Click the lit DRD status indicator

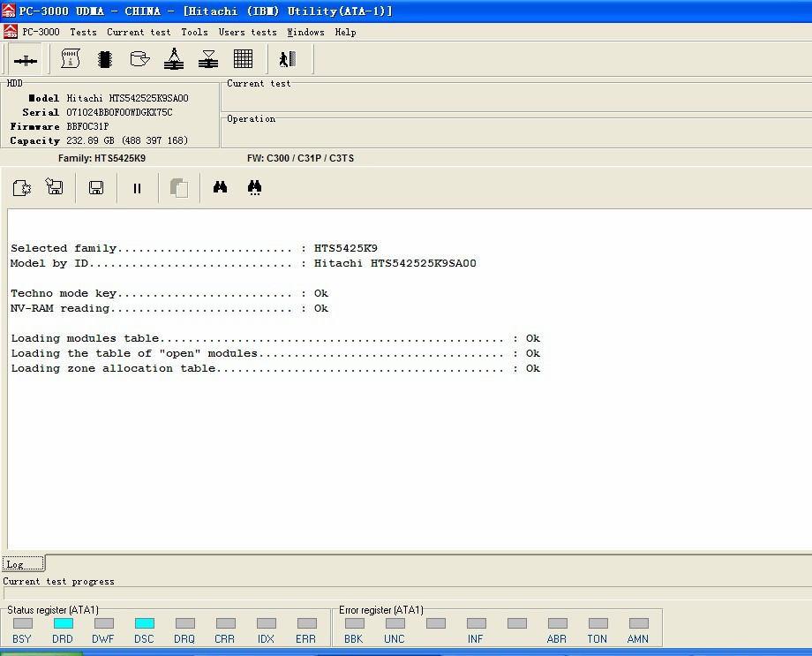coord(64,623)
